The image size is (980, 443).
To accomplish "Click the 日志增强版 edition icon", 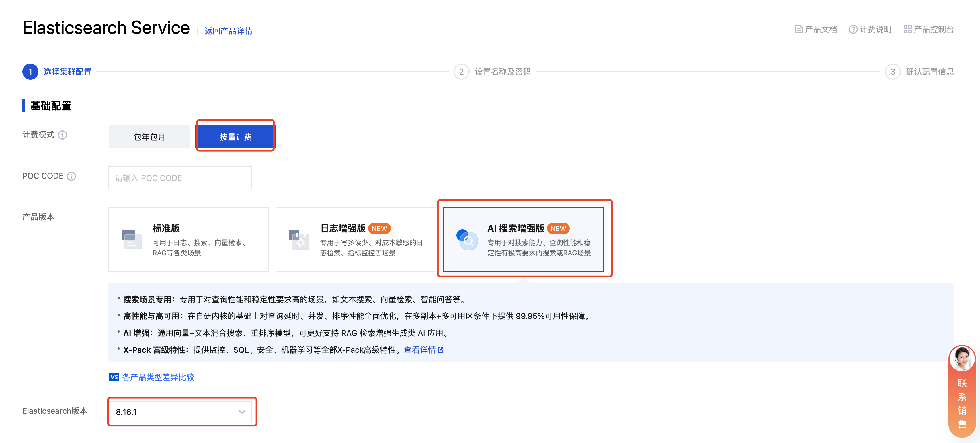I will click(299, 240).
